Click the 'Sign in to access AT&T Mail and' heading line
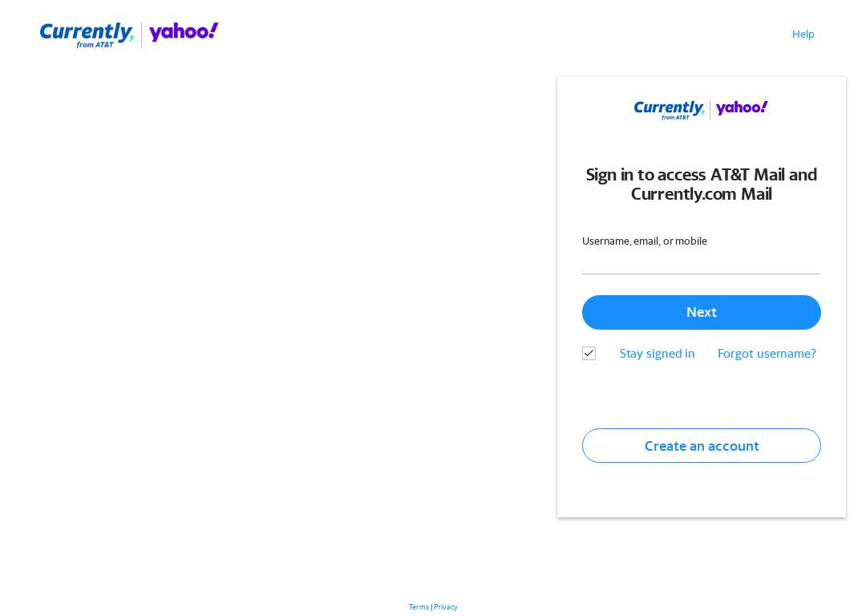The width and height of the screenshot is (866, 616). [702, 175]
